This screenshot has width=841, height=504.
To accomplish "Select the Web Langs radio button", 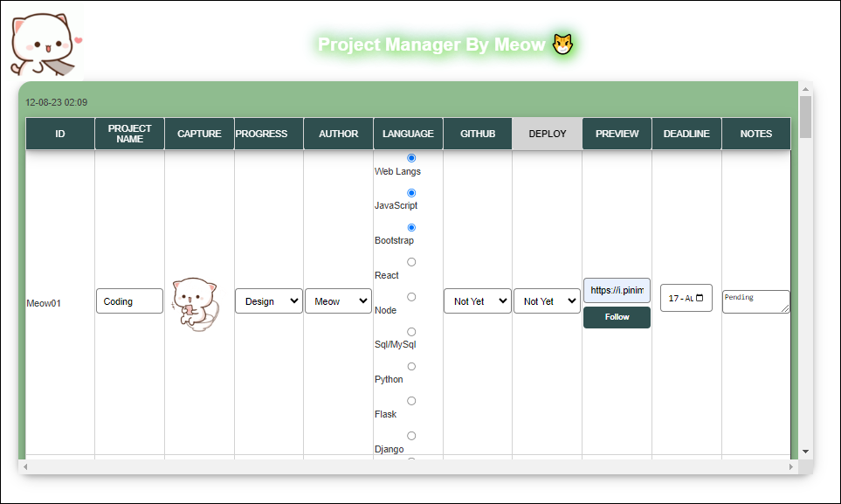I will click(410, 158).
